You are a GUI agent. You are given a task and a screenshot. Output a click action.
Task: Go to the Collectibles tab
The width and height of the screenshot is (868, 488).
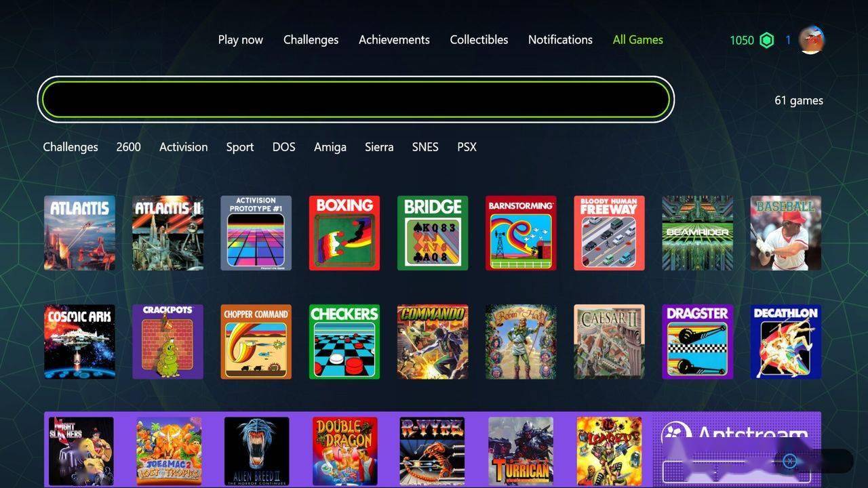click(479, 40)
